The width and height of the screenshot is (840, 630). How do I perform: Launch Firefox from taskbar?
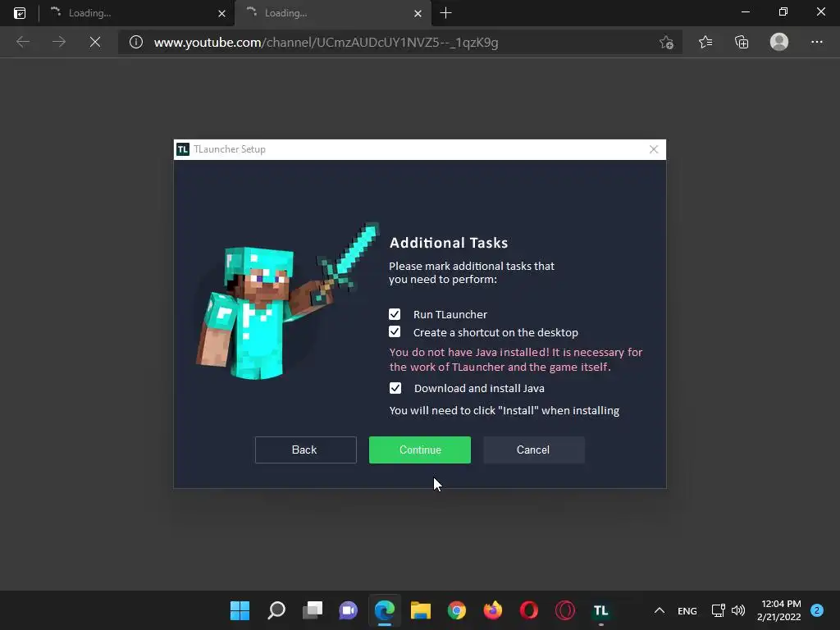pos(493,610)
